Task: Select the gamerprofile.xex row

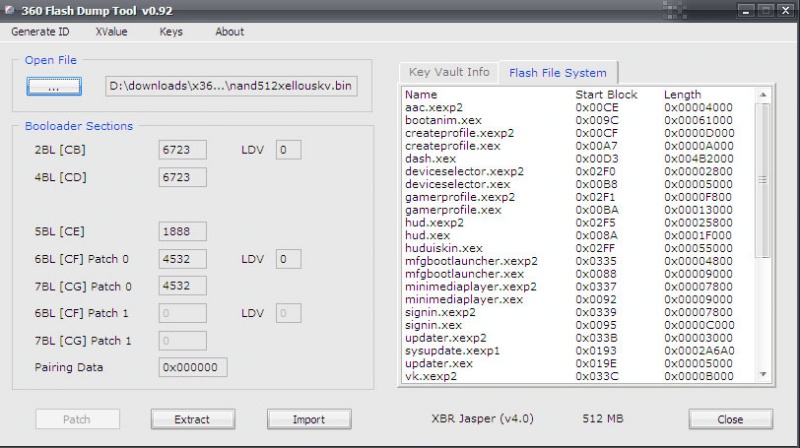Action: 578,210
